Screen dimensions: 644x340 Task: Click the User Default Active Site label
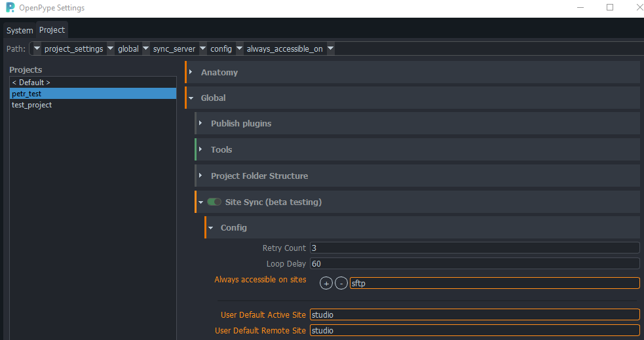[263, 314]
